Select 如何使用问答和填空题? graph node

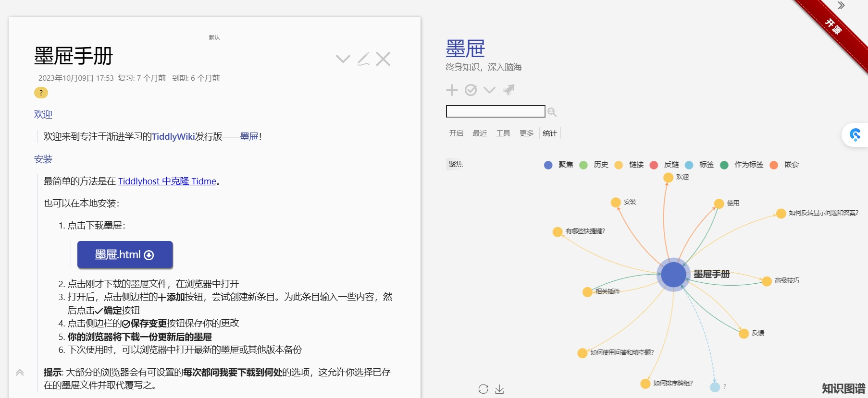tap(583, 353)
